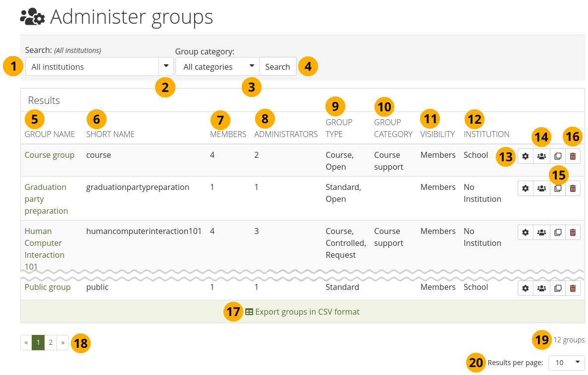Go to next page using » arrow

point(63,342)
